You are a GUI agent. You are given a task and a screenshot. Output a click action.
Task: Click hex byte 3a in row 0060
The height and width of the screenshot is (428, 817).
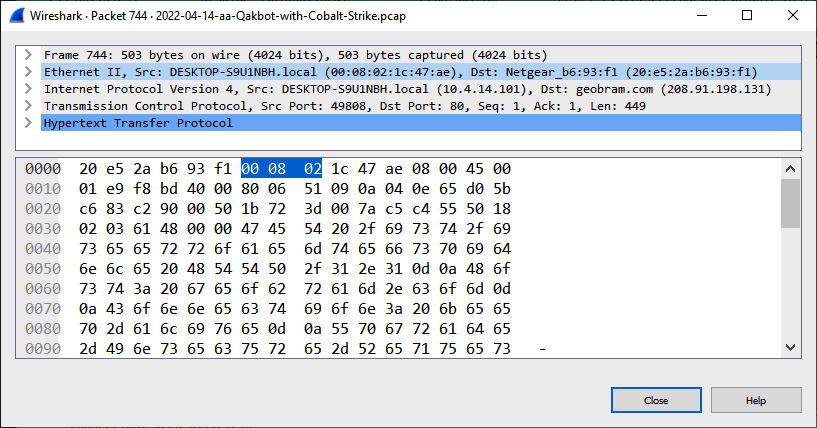coord(142,289)
